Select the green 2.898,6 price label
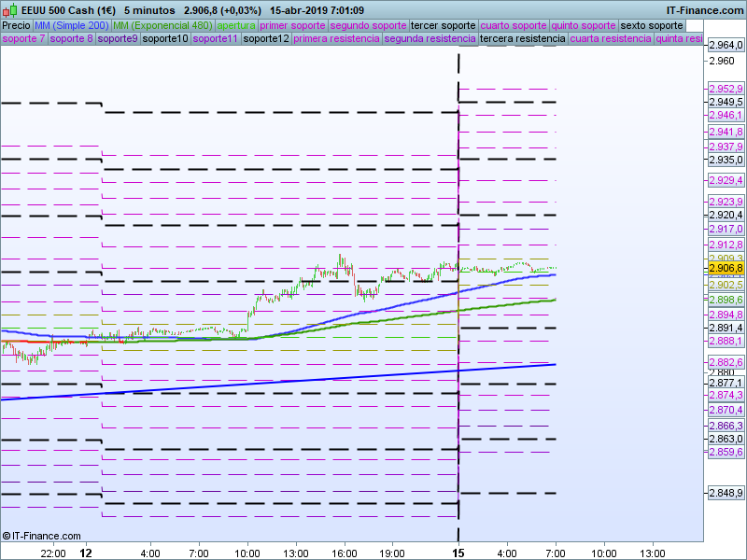 tap(726, 300)
